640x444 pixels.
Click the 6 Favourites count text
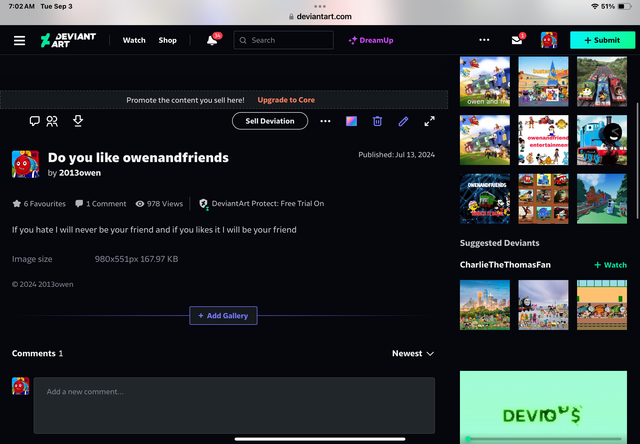pyautogui.click(x=44, y=204)
